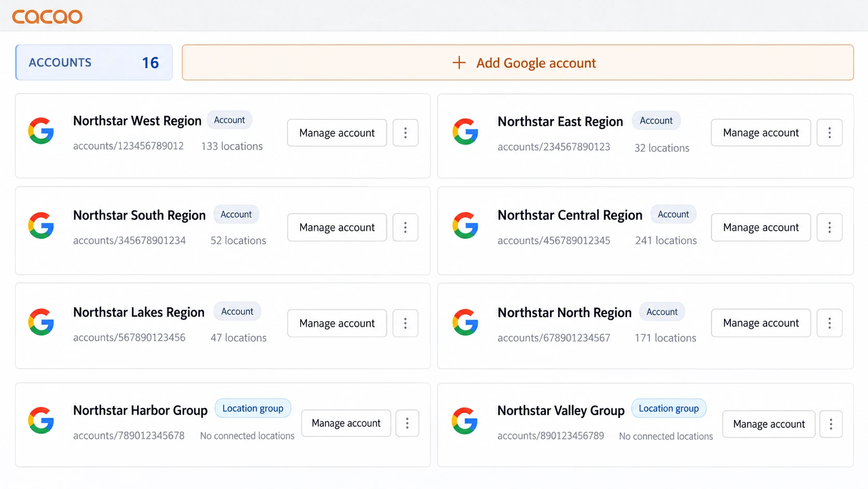Click the Google logo of Northstar North Region
868x489 pixels.
tap(465, 322)
